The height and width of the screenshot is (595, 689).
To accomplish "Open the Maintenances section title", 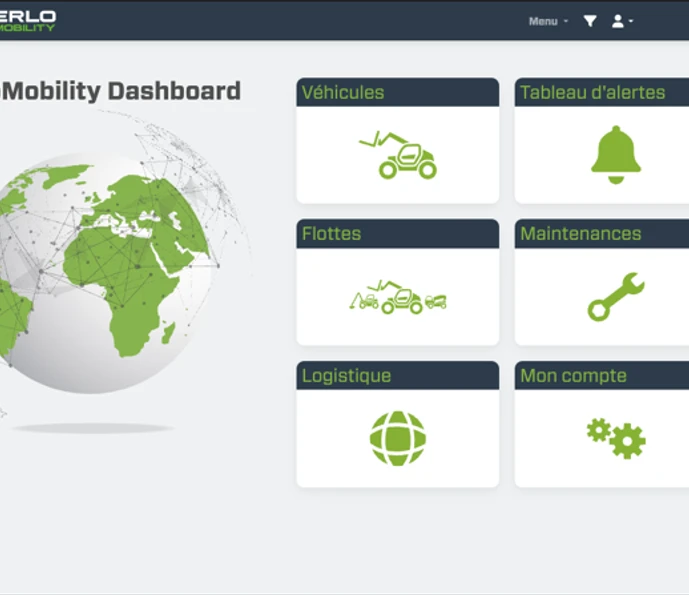I will (x=580, y=234).
